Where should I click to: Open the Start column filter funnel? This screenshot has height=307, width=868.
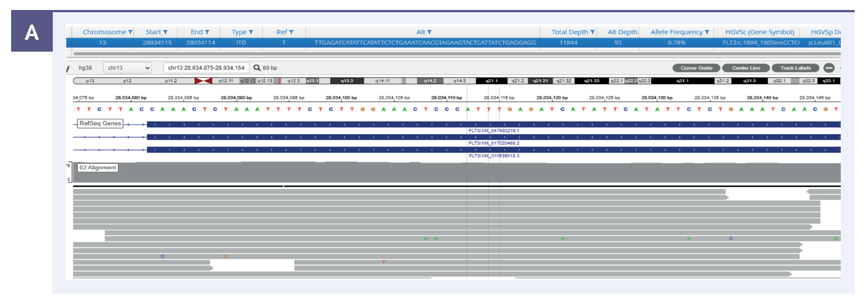pyautogui.click(x=165, y=32)
